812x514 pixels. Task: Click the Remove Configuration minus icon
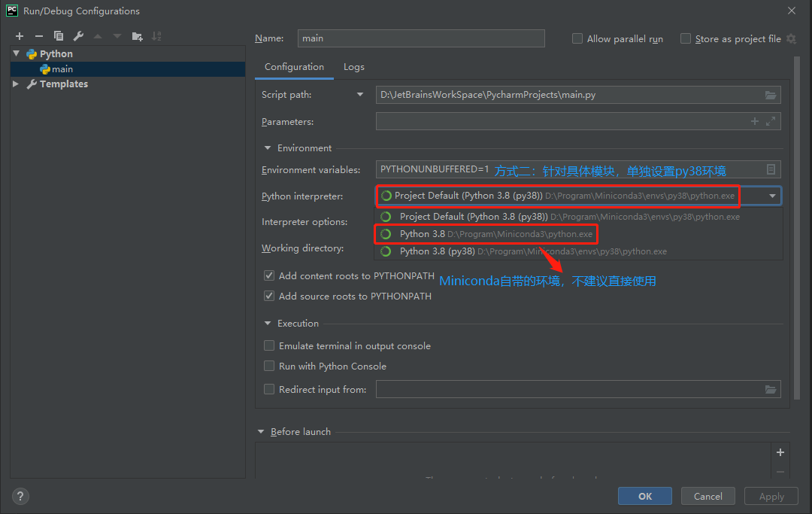pyautogui.click(x=39, y=36)
